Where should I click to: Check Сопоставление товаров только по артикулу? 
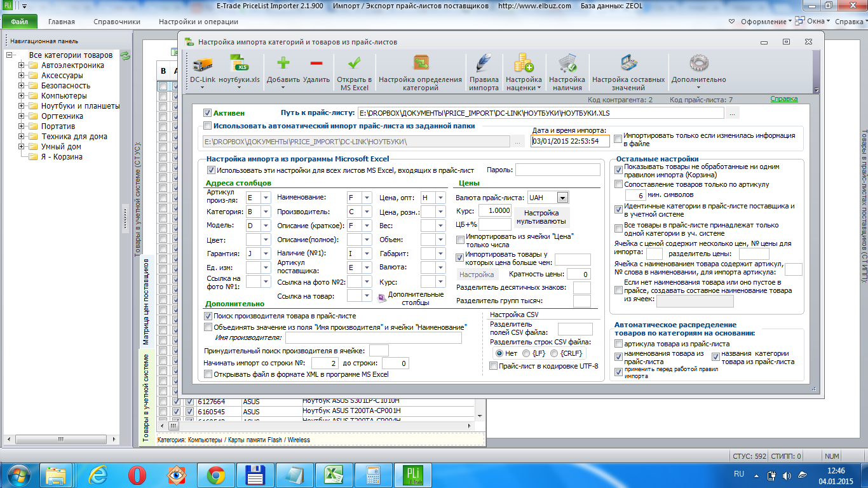[x=618, y=185]
